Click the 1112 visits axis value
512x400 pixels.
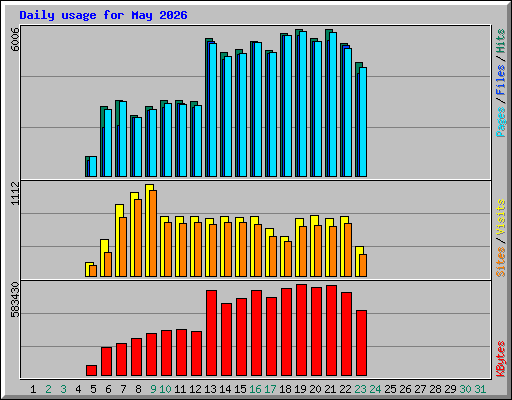pos(15,193)
